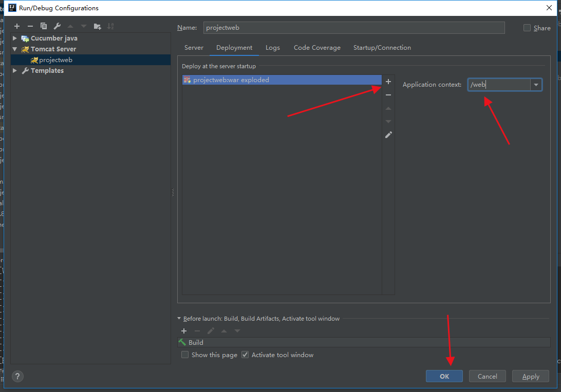Viewport: 561px width, 392px height.
Task: Sort the configurations alphabetically
Action: click(110, 26)
